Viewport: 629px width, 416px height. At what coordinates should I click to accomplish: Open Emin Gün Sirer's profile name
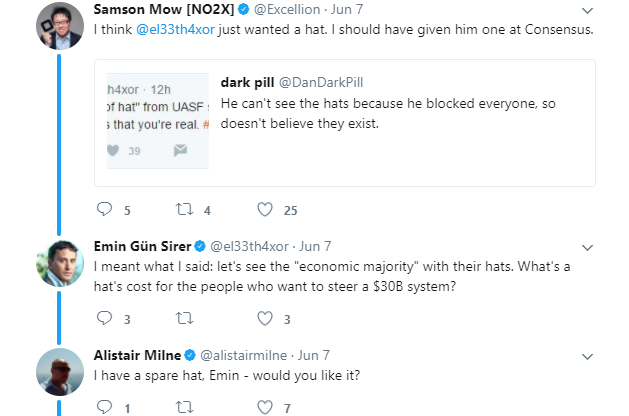141,245
